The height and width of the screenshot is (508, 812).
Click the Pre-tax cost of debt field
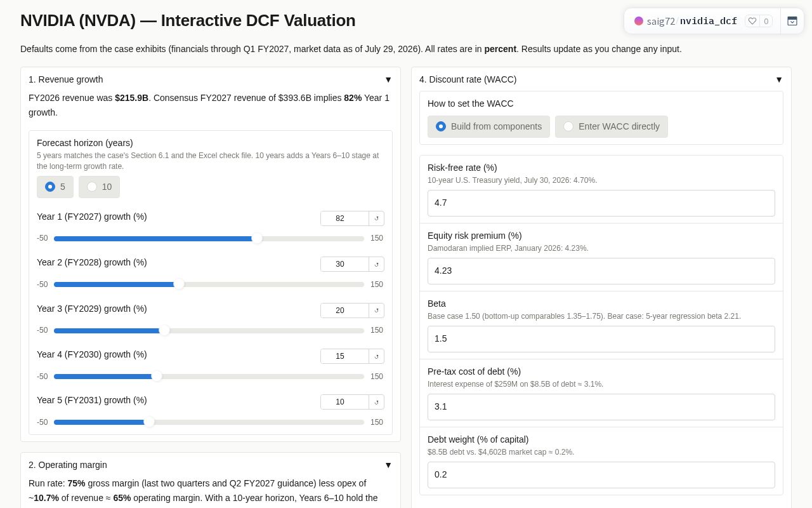(601, 407)
